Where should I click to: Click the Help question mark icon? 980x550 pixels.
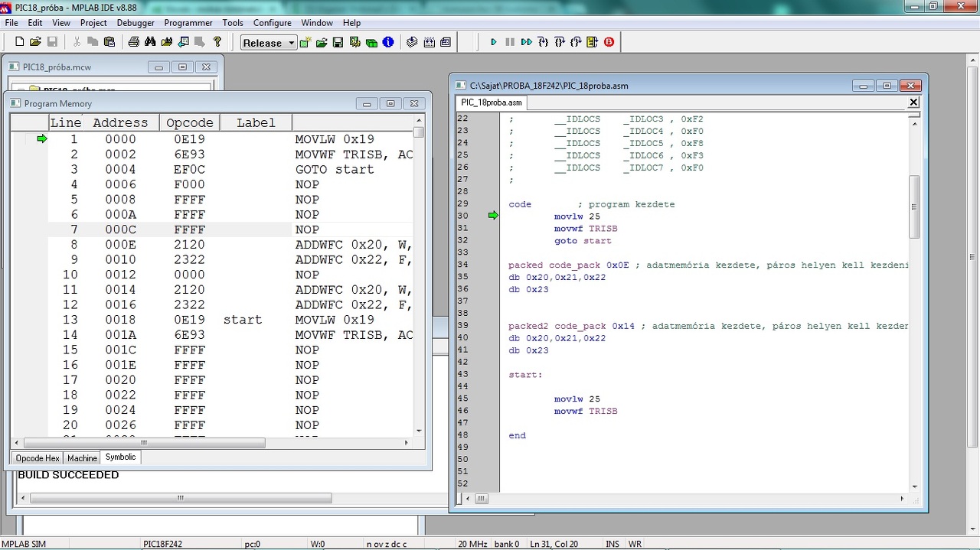click(x=217, y=42)
